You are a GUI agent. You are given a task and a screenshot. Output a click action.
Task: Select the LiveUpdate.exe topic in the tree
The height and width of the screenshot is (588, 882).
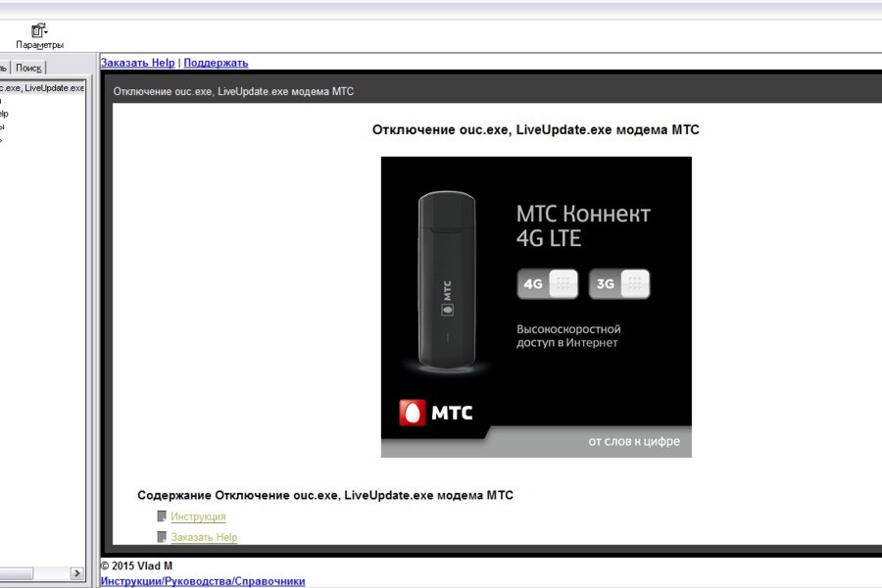(x=42, y=88)
